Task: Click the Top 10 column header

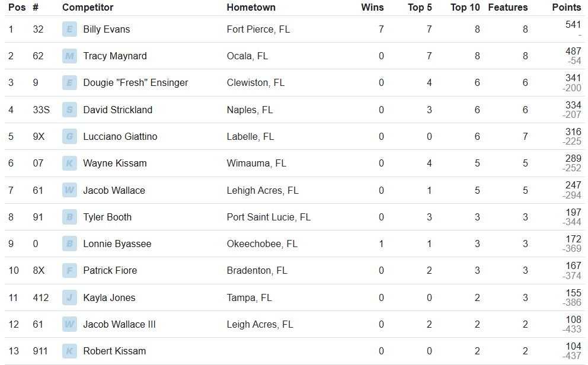Action: point(465,8)
